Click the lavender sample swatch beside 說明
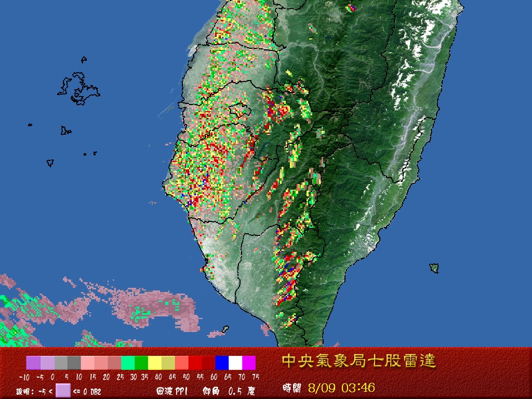The width and height of the screenshot is (532, 399). pyautogui.click(x=63, y=390)
